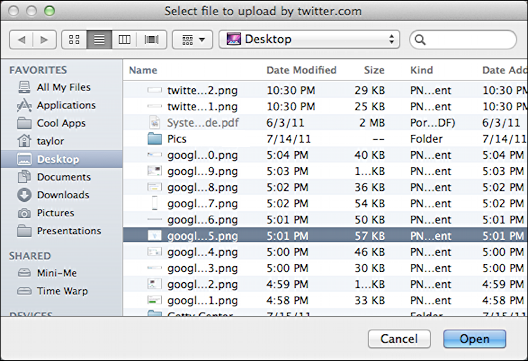Switch to list view

coord(99,40)
